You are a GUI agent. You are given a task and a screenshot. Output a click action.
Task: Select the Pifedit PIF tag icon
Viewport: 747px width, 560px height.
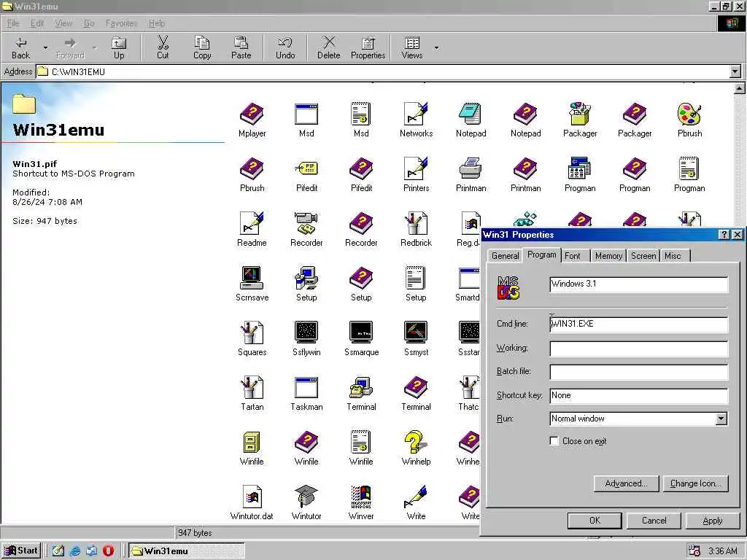tap(306, 168)
